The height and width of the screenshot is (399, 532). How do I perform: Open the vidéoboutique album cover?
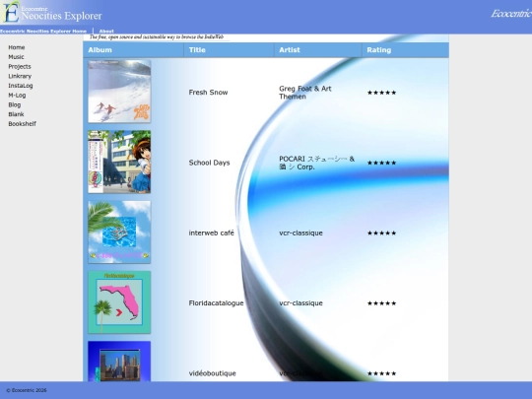click(x=119, y=361)
